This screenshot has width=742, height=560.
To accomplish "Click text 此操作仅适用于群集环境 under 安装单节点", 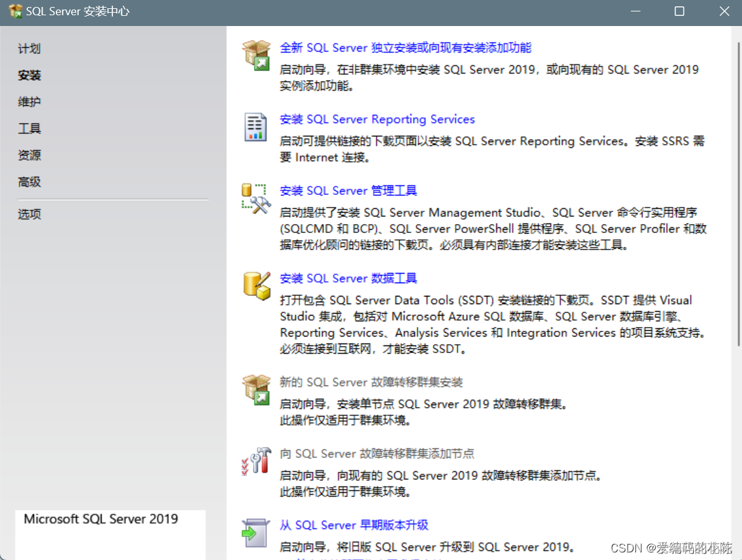I will (x=345, y=420).
